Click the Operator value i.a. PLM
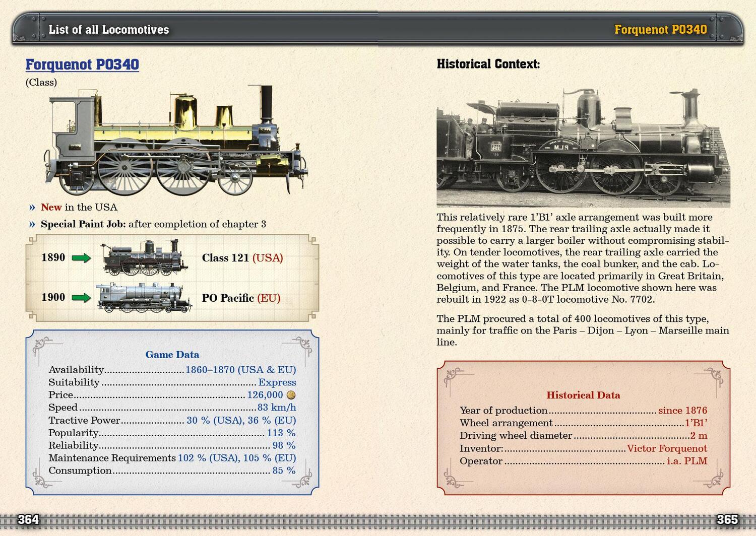 pos(687,461)
